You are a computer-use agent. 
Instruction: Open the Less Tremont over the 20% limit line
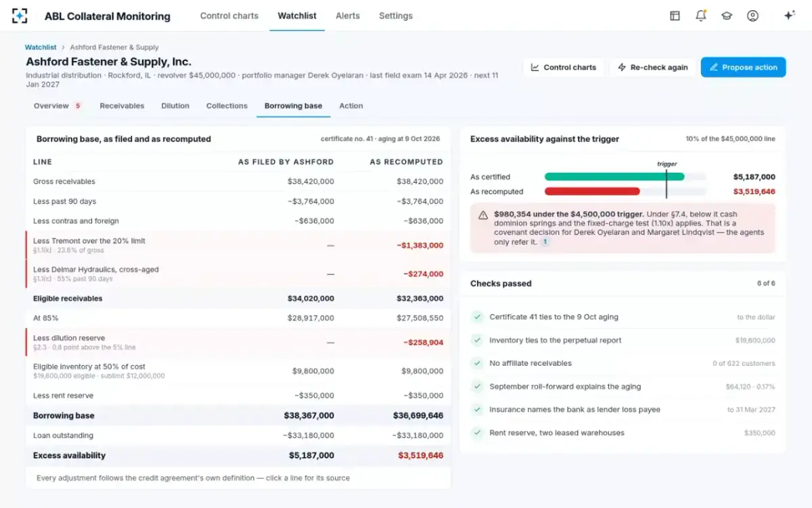pyautogui.click(x=238, y=245)
